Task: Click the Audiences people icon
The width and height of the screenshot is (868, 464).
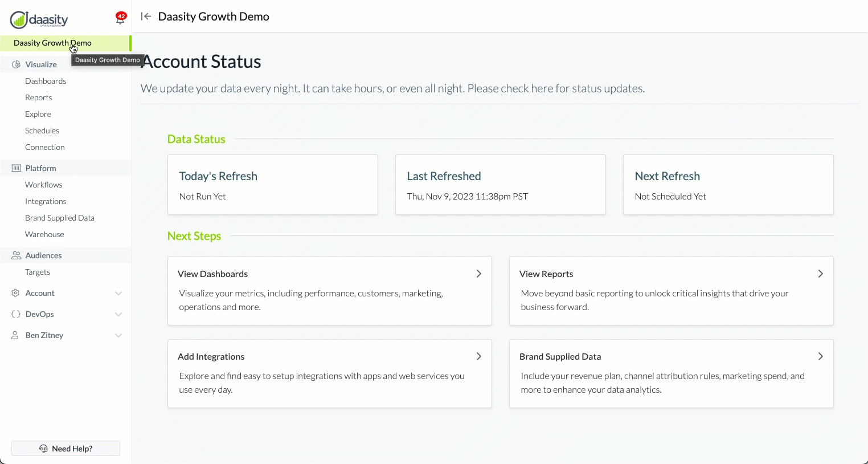Action: (16, 255)
